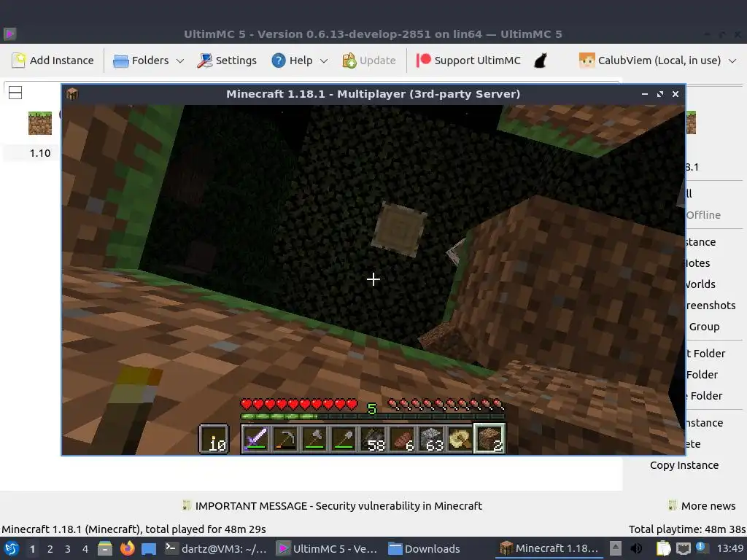Select the dirt block slot showing 2

point(489,438)
